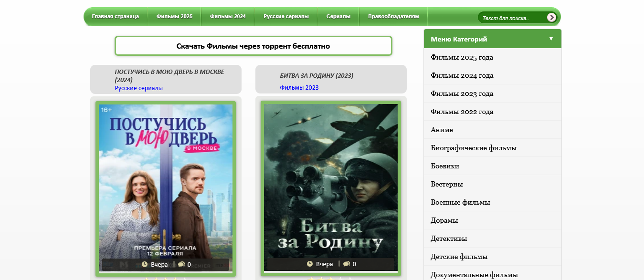
Task: Collapse Меню Категорий with the triangle arrow
Action: coord(551,39)
